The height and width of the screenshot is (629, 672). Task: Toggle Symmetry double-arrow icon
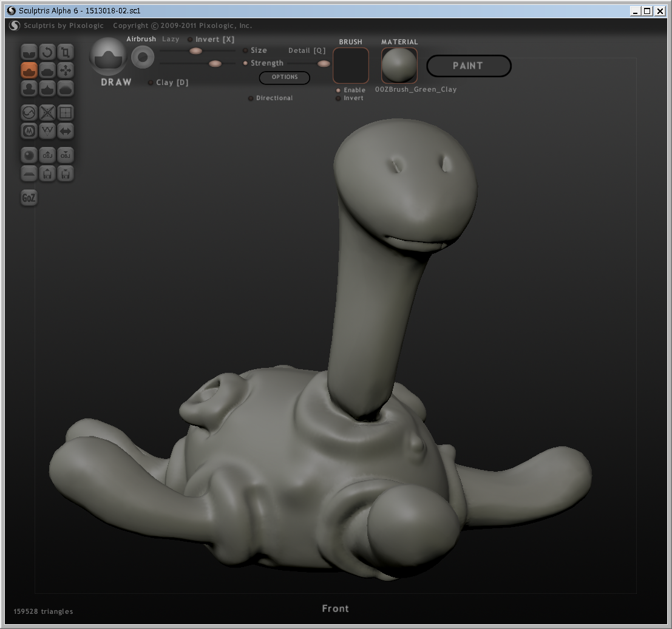click(x=66, y=131)
